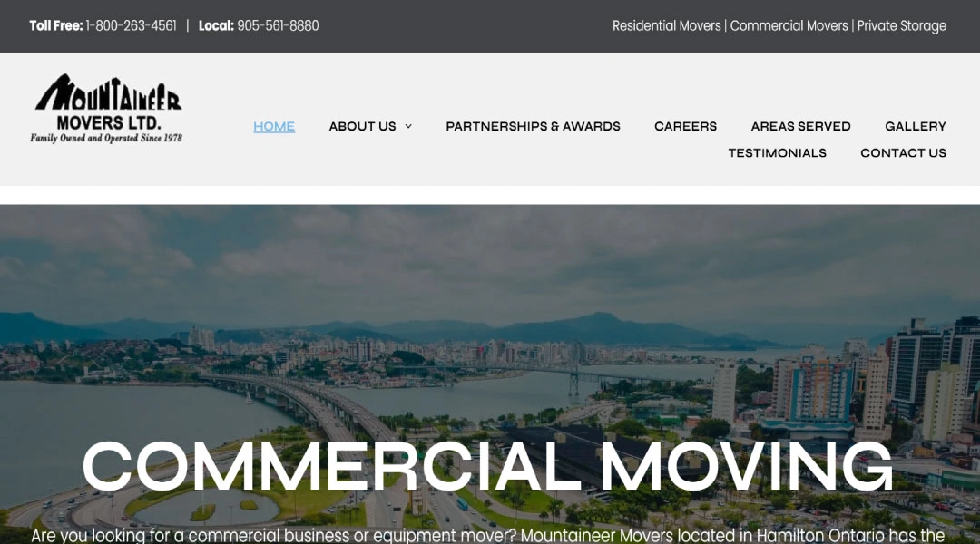980x544 pixels.
Task: Click the Family Owned and Operated tagline
Action: click(x=106, y=138)
